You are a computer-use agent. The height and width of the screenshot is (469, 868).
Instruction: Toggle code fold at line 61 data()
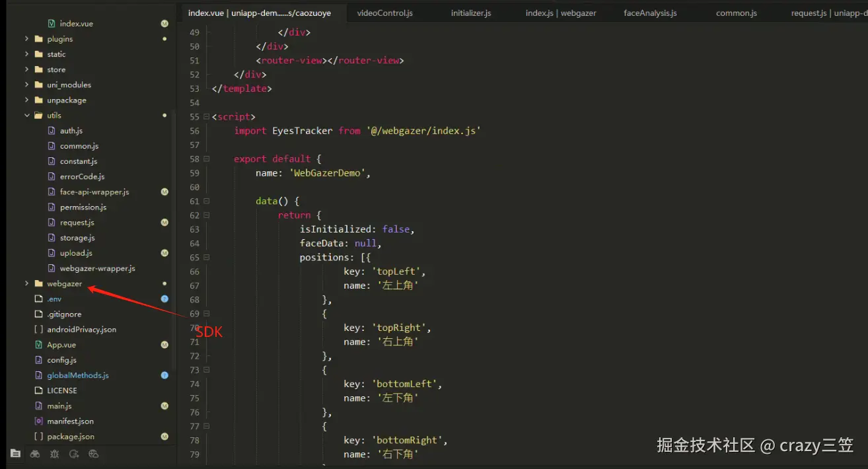(x=207, y=201)
